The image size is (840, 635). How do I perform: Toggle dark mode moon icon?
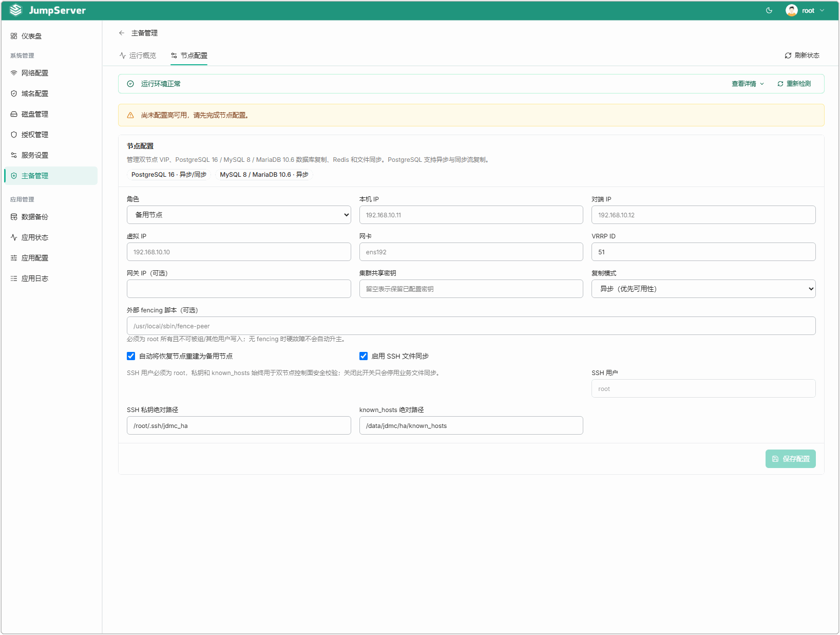769,10
